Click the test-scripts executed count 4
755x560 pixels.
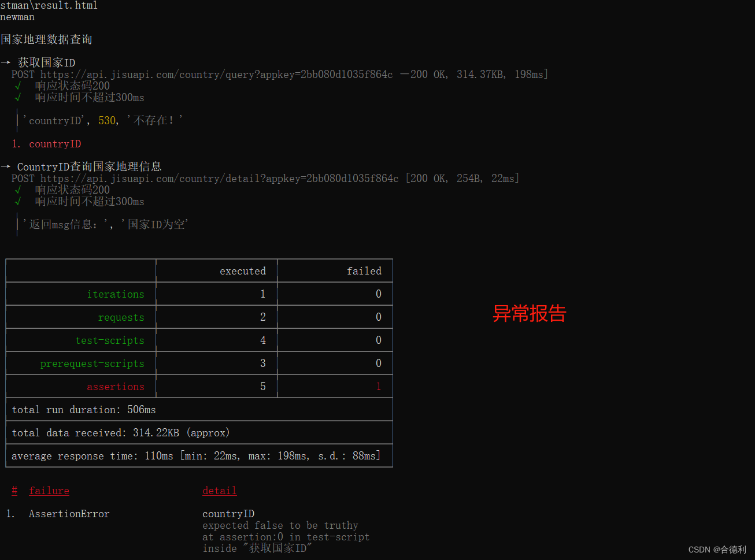click(263, 340)
